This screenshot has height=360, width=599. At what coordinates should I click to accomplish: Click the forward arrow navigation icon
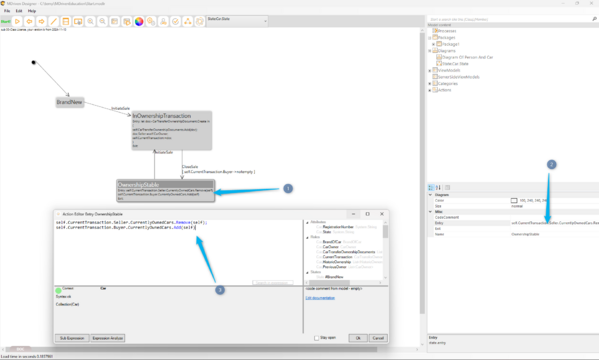pos(41,21)
